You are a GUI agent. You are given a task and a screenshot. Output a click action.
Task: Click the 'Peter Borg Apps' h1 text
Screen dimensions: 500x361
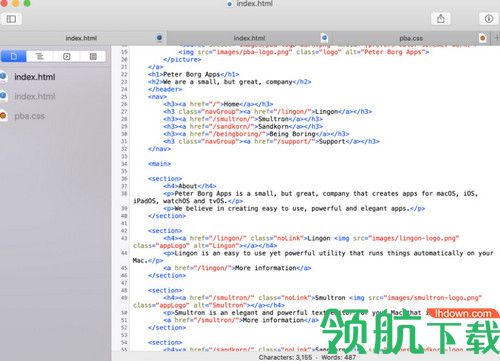192,74
